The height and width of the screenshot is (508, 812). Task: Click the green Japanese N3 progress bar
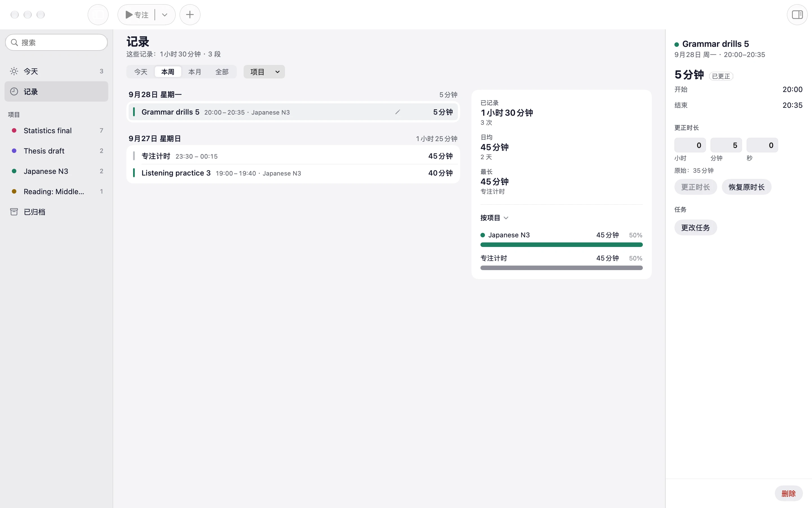pyautogui.click(x=561, y=245)
